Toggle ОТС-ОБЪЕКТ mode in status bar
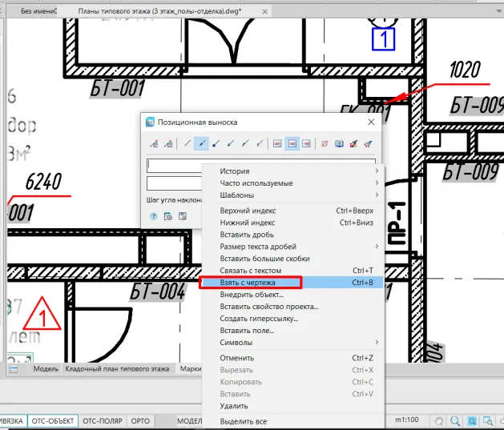The height and width of the screenshot is (430, 504). [52, 420]
